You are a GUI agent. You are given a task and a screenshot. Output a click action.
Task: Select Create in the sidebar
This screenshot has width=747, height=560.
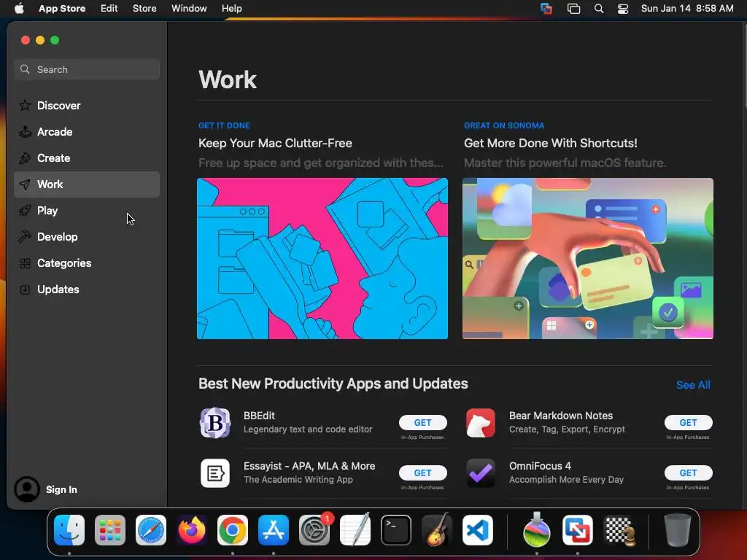tap(86, 157)
